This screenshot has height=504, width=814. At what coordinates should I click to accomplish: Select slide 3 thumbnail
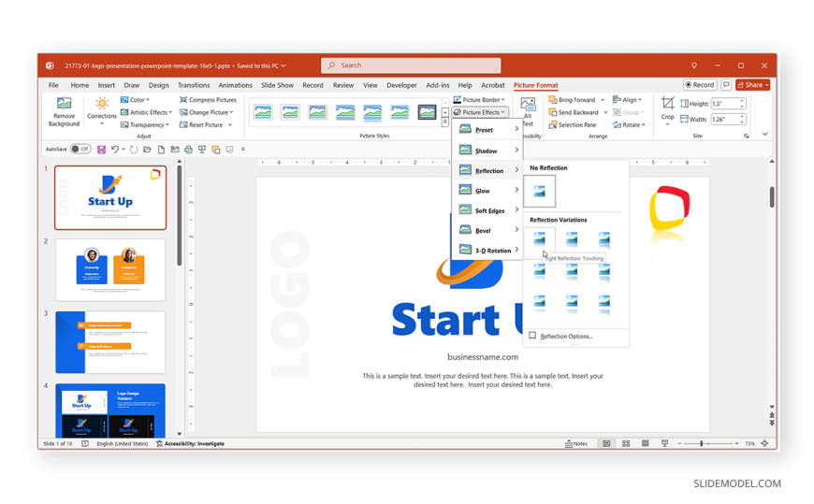[110, 342]
